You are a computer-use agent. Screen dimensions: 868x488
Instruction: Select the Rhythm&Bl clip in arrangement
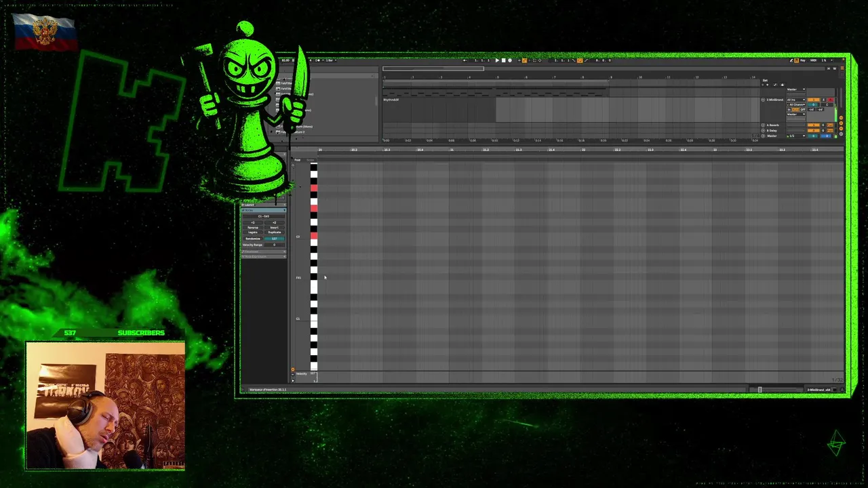[x=439, y=100]
